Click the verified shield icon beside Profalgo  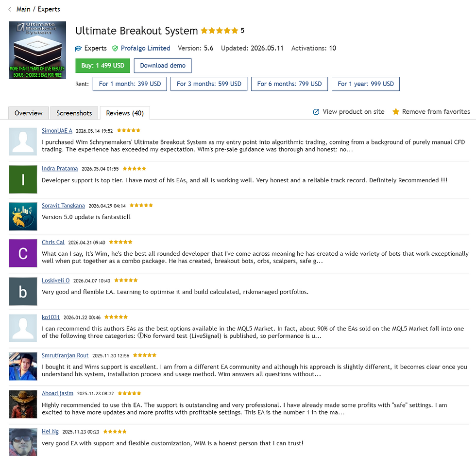[115, 48]
